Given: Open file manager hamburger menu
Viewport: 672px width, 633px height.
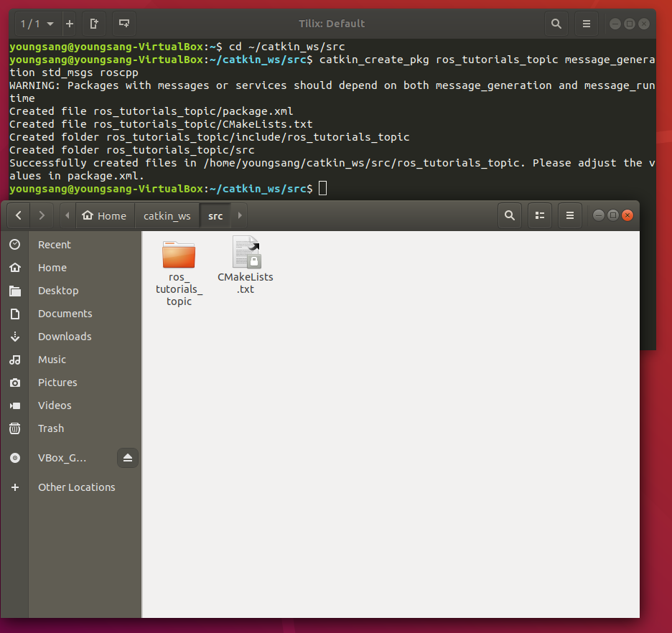Looking at the screenshot, I should (570, 215).
